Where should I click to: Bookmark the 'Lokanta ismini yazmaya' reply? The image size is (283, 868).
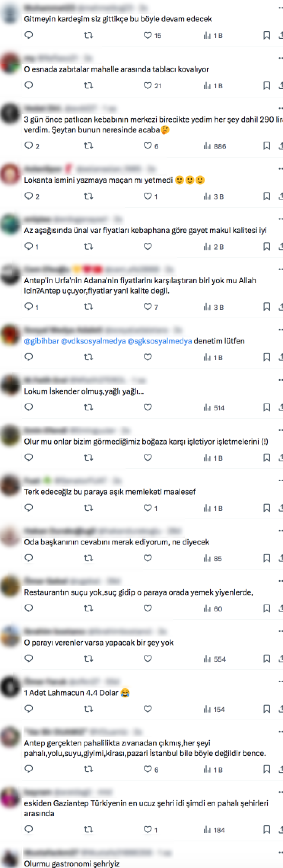pos(267,196)
